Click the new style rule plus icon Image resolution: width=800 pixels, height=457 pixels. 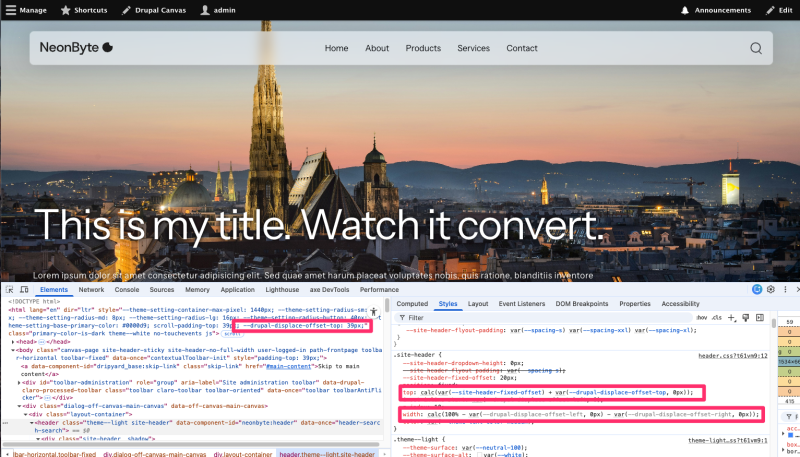point(732,318)
